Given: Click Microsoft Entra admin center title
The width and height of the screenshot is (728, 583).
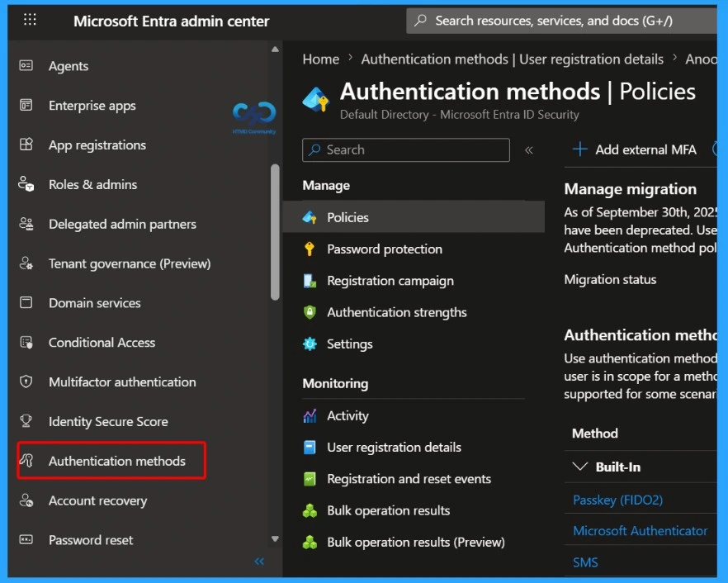Looking at the screenshot, I should tap(172, 21).
